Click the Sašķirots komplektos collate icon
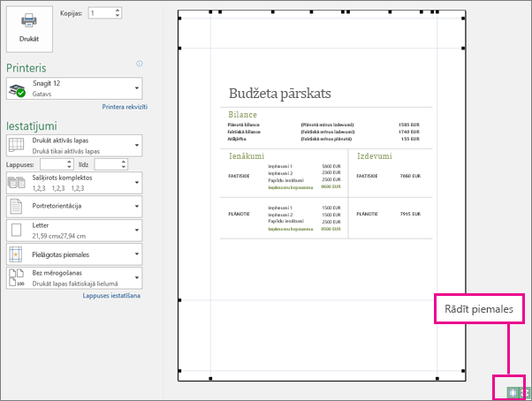 (x=17, y=183)
